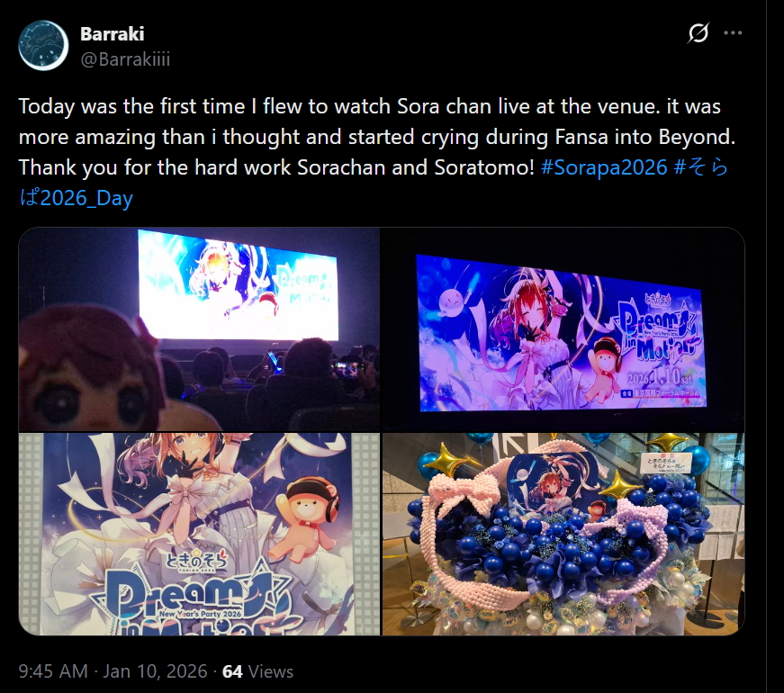Viewport: 784px width, 693px height.
Task: Click the 9:45 AM Jan 10, 2026 timestamp
Action: click(x=113, y=671)
